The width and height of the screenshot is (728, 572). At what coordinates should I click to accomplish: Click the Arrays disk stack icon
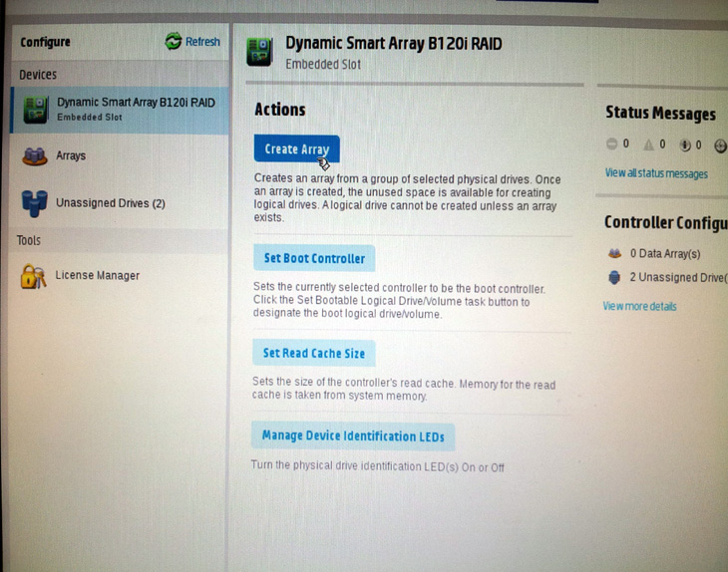tap(35, 156)
